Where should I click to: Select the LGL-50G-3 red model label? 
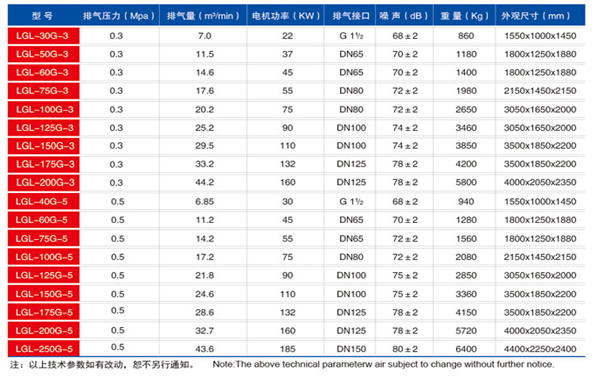pos(44,54)
